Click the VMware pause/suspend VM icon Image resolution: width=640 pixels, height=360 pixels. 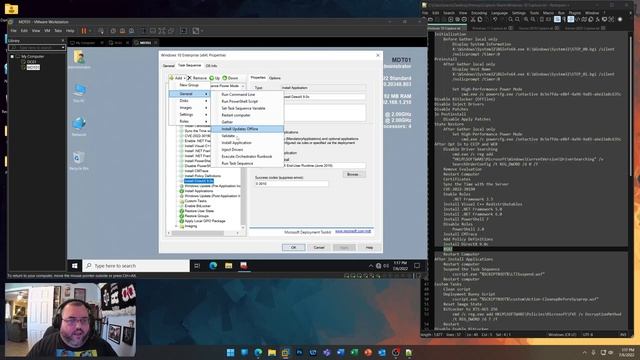pyautogui.click(x=84, y=31)
